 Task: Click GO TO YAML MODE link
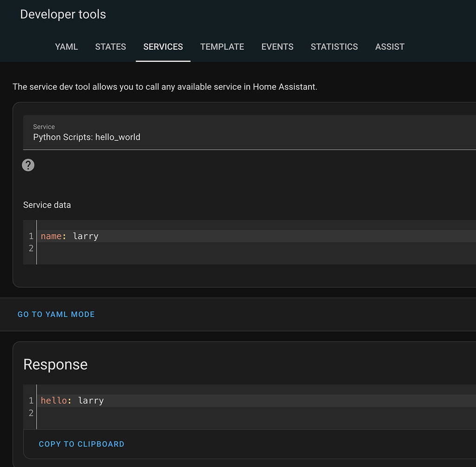click(x=56, y=314)
